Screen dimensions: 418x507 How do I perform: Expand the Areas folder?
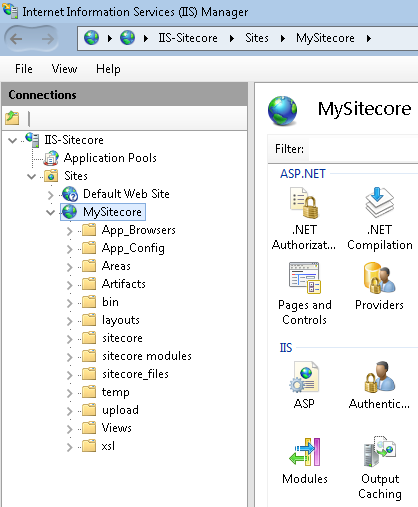(69, 267)
